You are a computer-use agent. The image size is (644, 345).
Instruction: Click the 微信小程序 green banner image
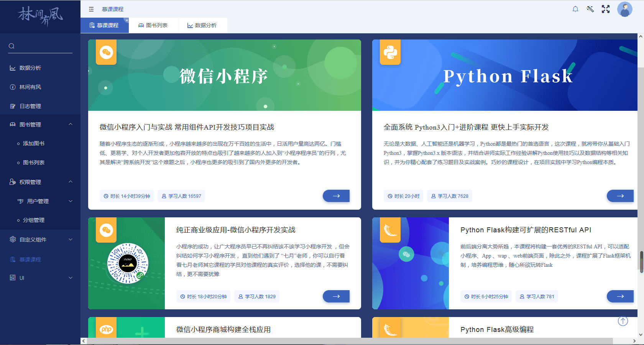225,75
